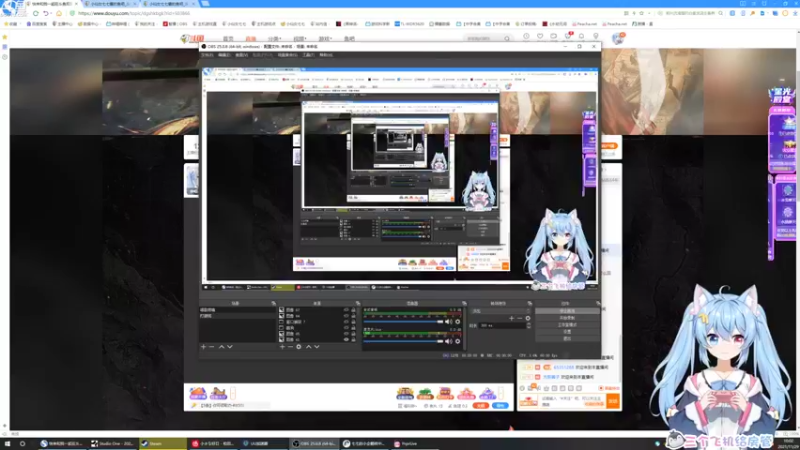800x450 pixels.
Task: Open Steam from Windows taskbar
Action: click(163, 444)
